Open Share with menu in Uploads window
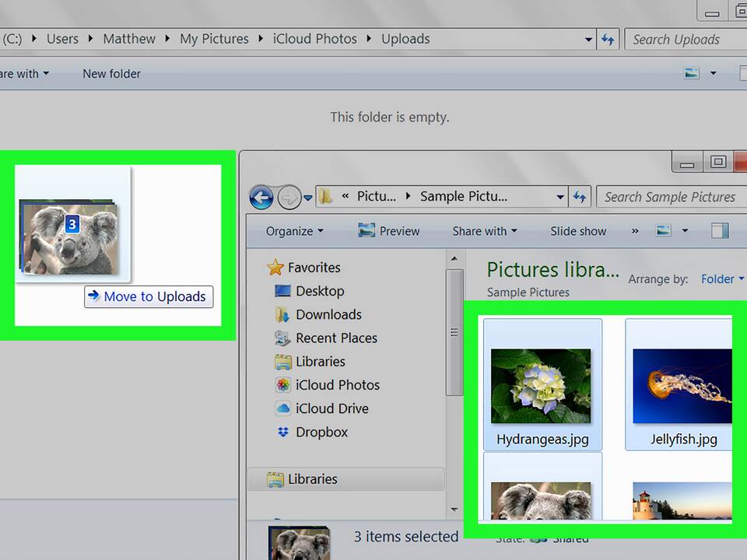The height and width of the screenshot is (560, 747). pyautogui.click(x=24, y=74)
